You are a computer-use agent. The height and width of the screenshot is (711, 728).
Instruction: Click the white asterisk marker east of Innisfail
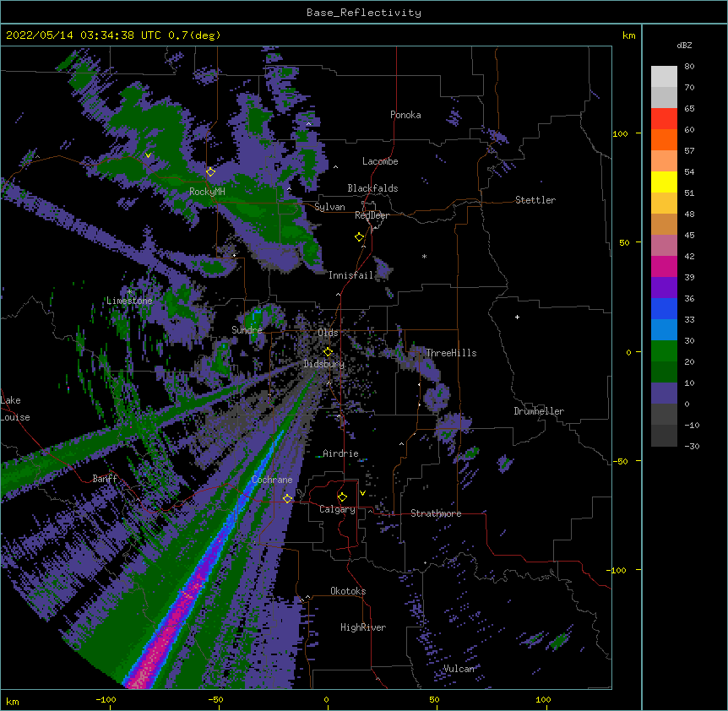click(424, 256)
